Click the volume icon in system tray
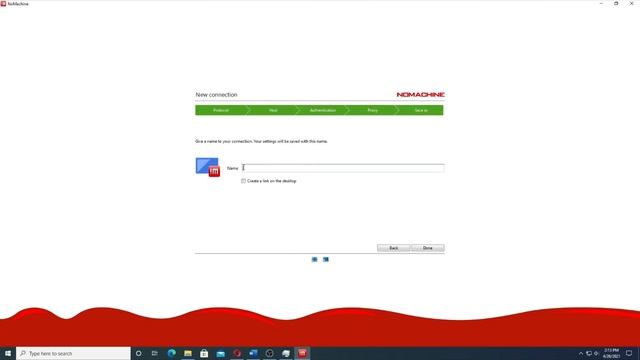This screenshot has width=640, height=360. point(596,353)
